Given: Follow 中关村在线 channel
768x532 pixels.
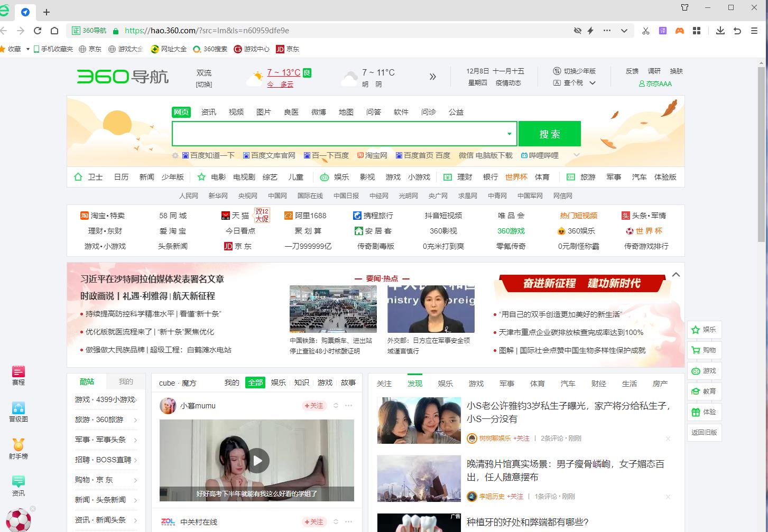Looking at the screenshot, I should pyautogui.click(x=314, y=521).
